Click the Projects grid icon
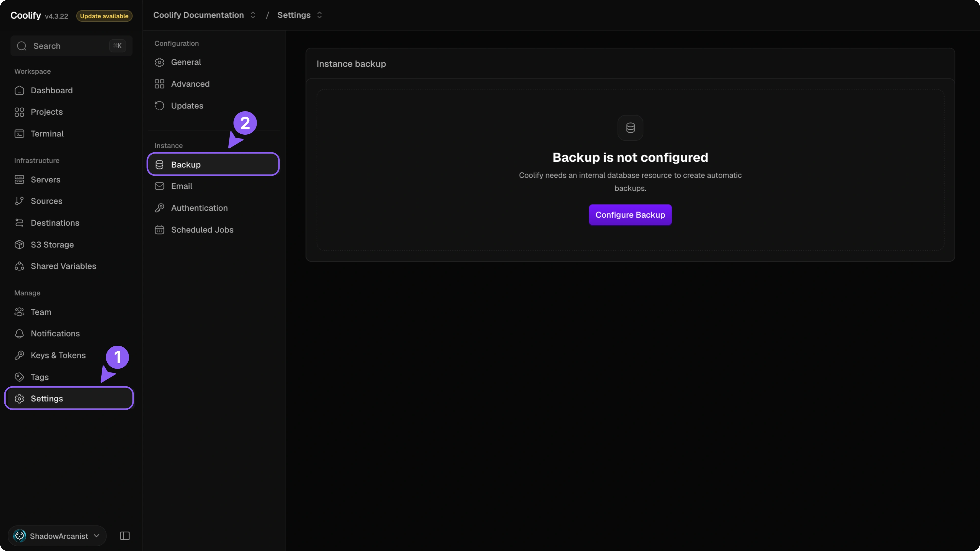 tap(19, 112)
